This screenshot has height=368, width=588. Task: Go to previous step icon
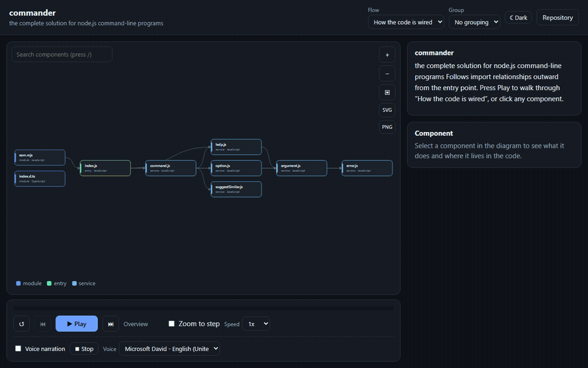coord(42,324)
